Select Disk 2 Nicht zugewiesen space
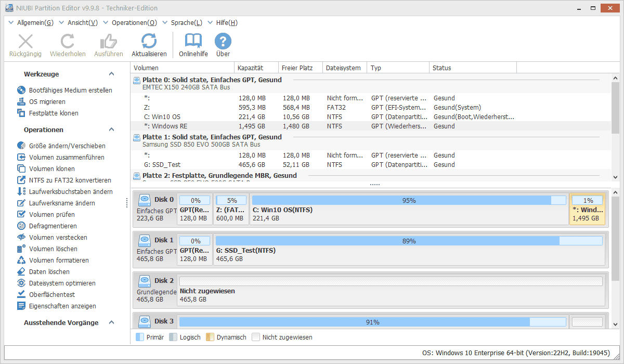The width and height of the screenshot is (624, 364). 391,290
